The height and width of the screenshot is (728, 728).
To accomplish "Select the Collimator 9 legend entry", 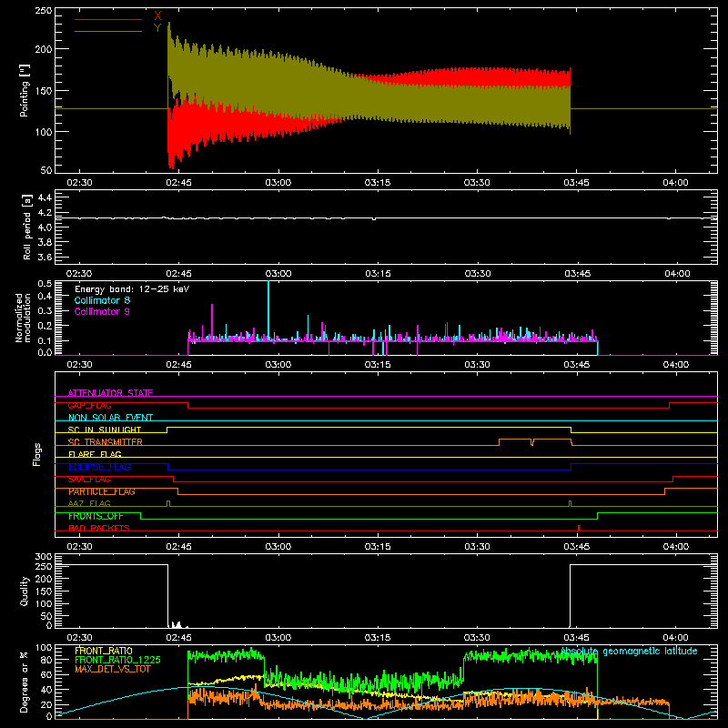I will (x=102, y=311).
